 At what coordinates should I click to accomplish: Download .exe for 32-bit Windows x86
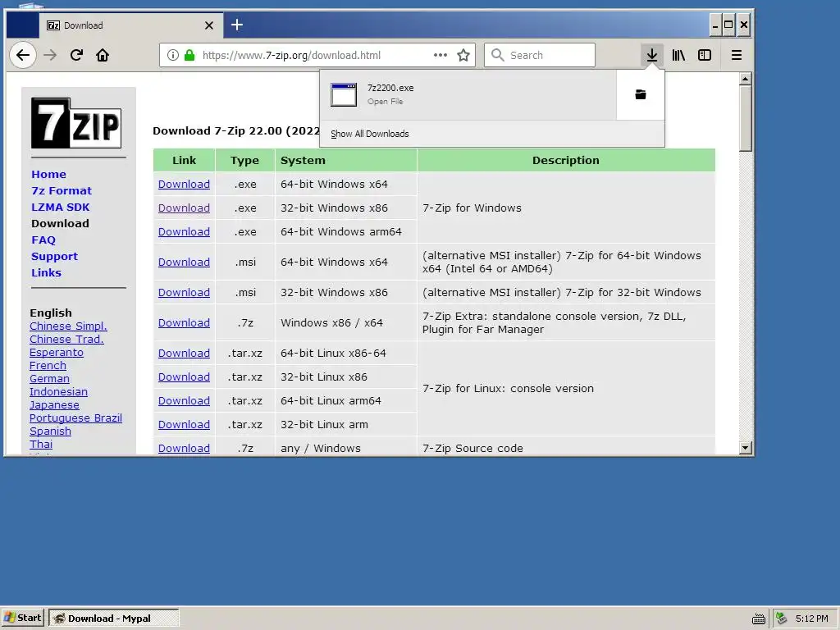(x=184, y=208)
